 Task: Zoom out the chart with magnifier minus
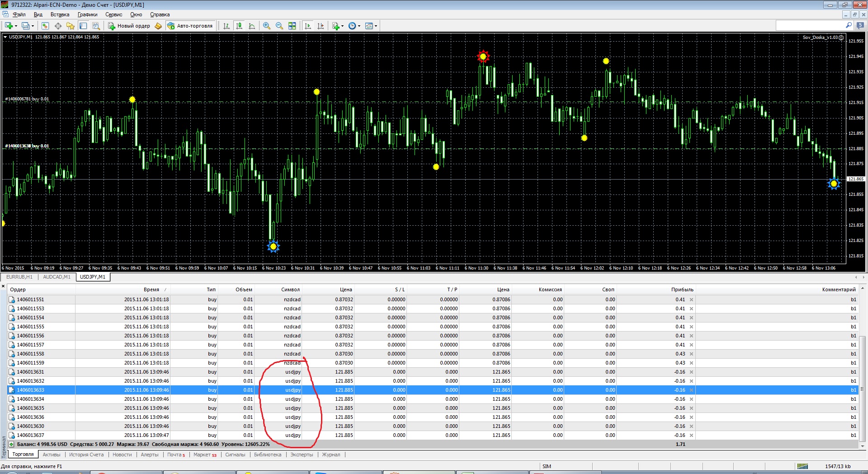pos(279,26)
